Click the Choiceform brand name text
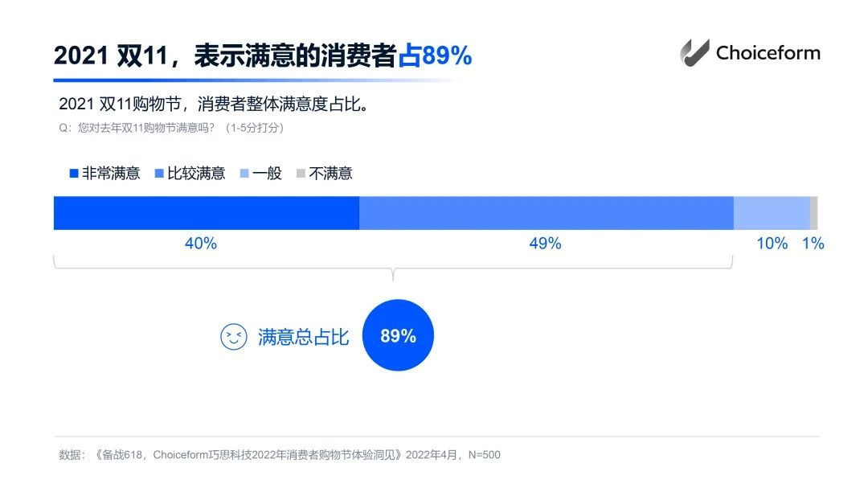 coord(768,53)
